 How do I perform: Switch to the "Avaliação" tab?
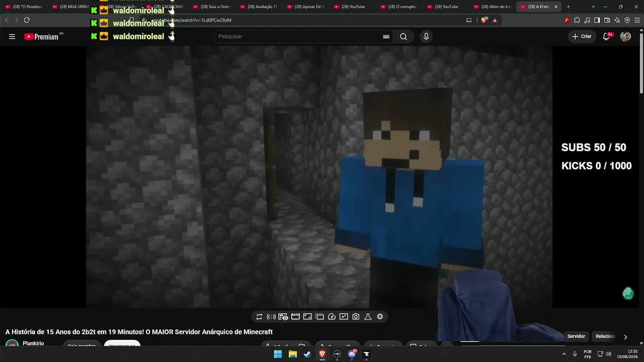(259, 7)
